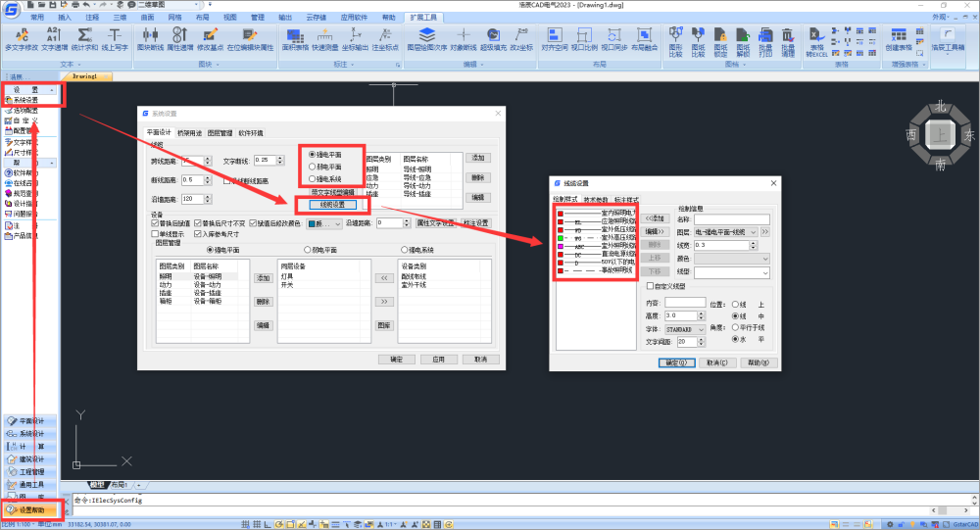Screen dimensions: 980x530
Task: Open the 面积表格 tool in the ribbon
Action: 295,38
